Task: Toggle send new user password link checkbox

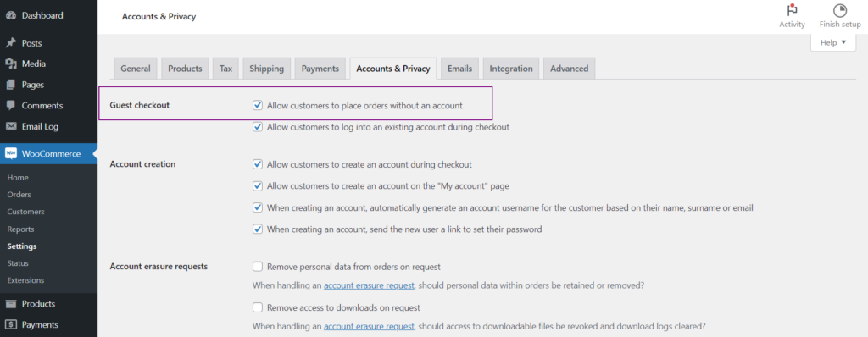Action: tap(258, 229)
